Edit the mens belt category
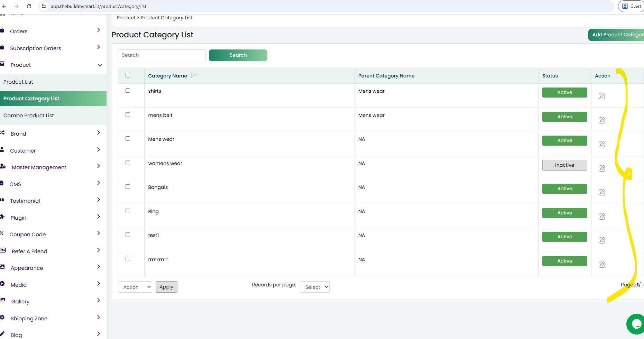644x339 pixels. click(602, 120)
